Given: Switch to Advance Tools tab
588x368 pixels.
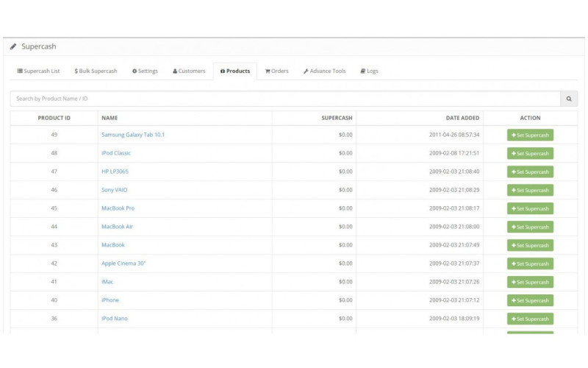Looking at the screenshot, I should (x=324, y=71).
